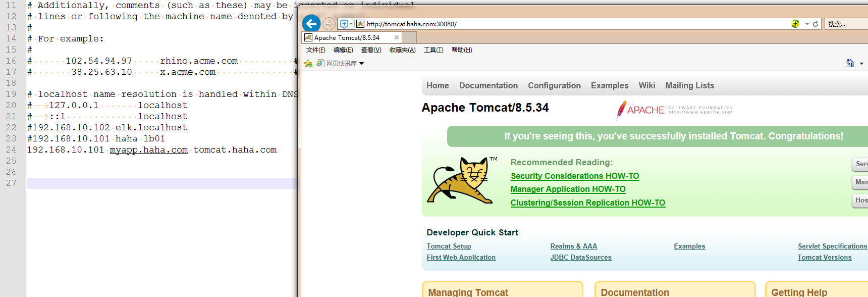Image resolution: width=868 pixels, height=297 pixels.
Task: Open the 文件(F) menu
Action: [315, 50]
